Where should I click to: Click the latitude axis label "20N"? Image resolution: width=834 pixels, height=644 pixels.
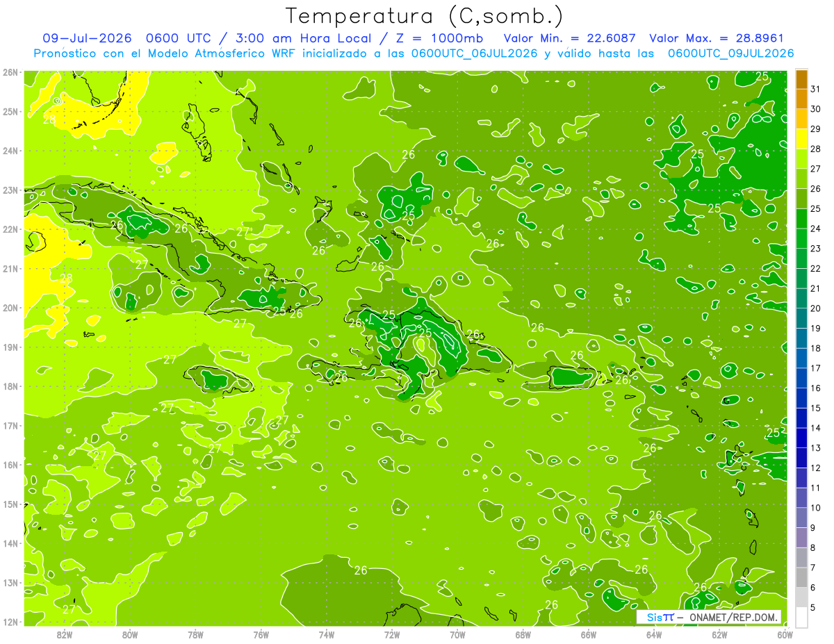tap(10, 308)
